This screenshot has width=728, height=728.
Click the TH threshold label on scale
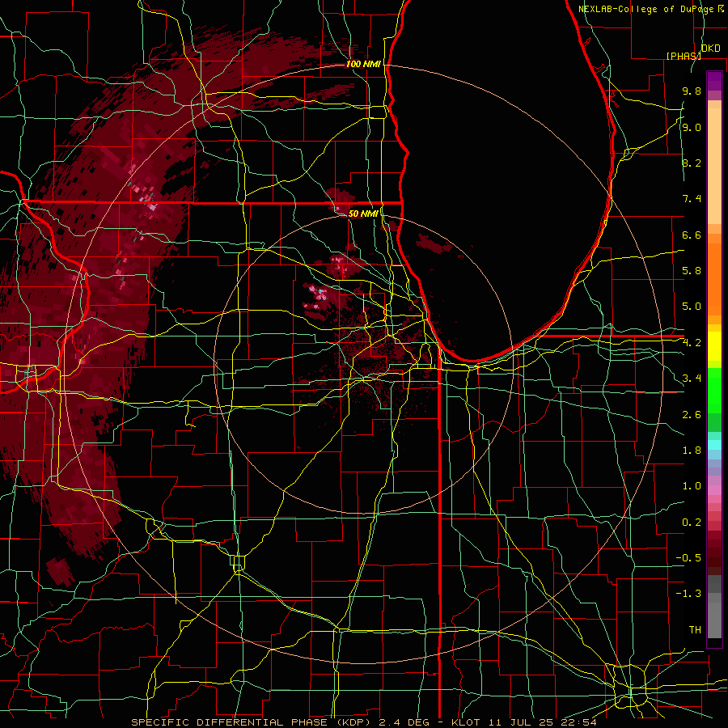click(695, 630)
